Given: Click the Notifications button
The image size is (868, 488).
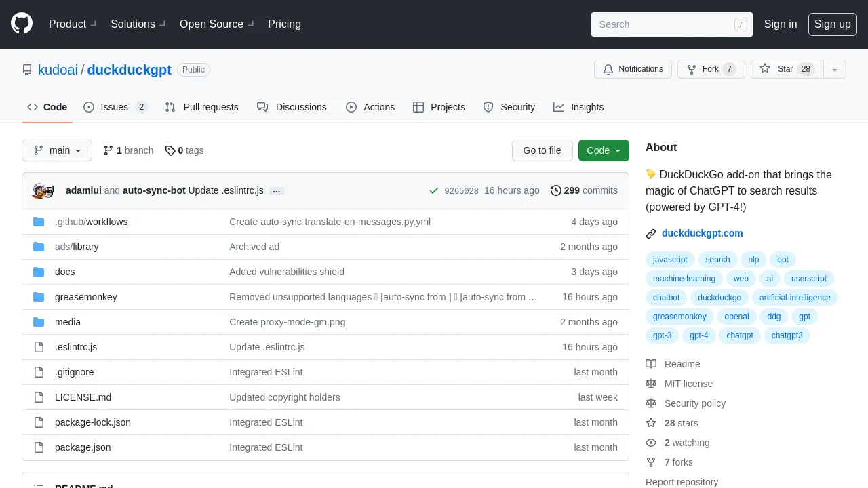Looking at the screenshot, I should pyautogui.click(x=633, y=69).
